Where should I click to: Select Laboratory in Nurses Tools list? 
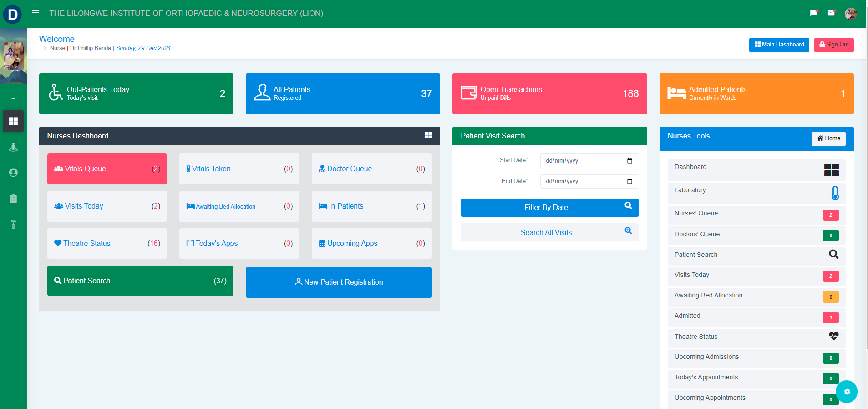[690, 190]
